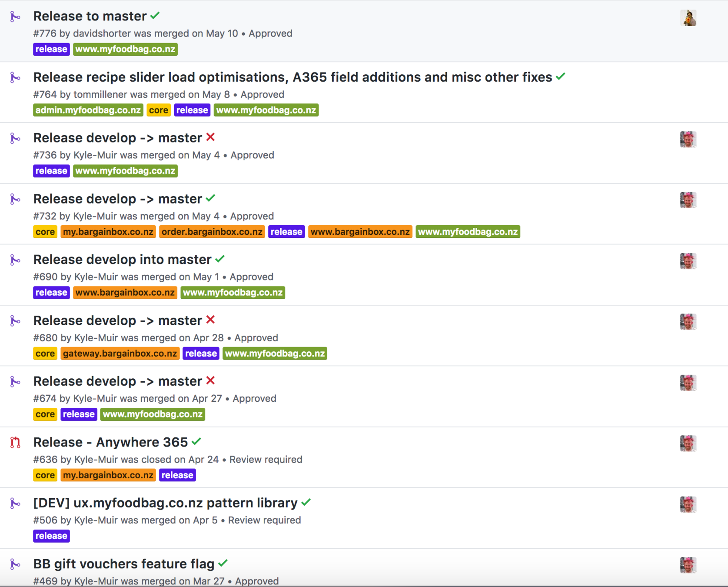The height and width of the screenshot is (587, 728).
Task: Click green check on pattern library PR
Action: [306, 503]
